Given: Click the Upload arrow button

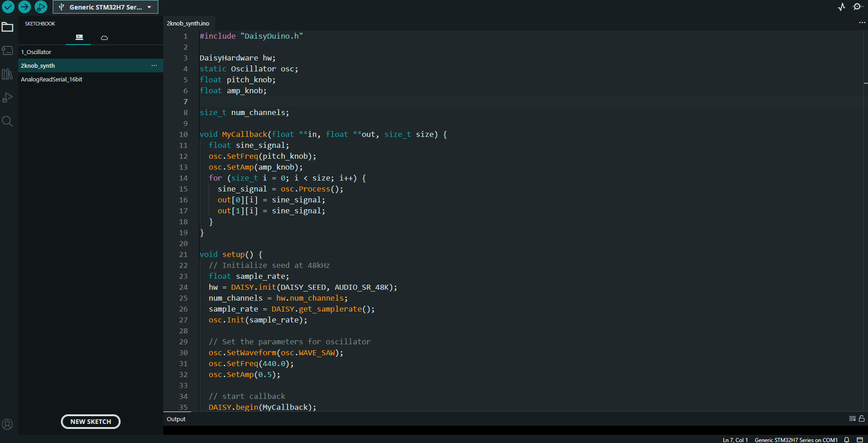Looking at the screenshot, I should (25, 7).
